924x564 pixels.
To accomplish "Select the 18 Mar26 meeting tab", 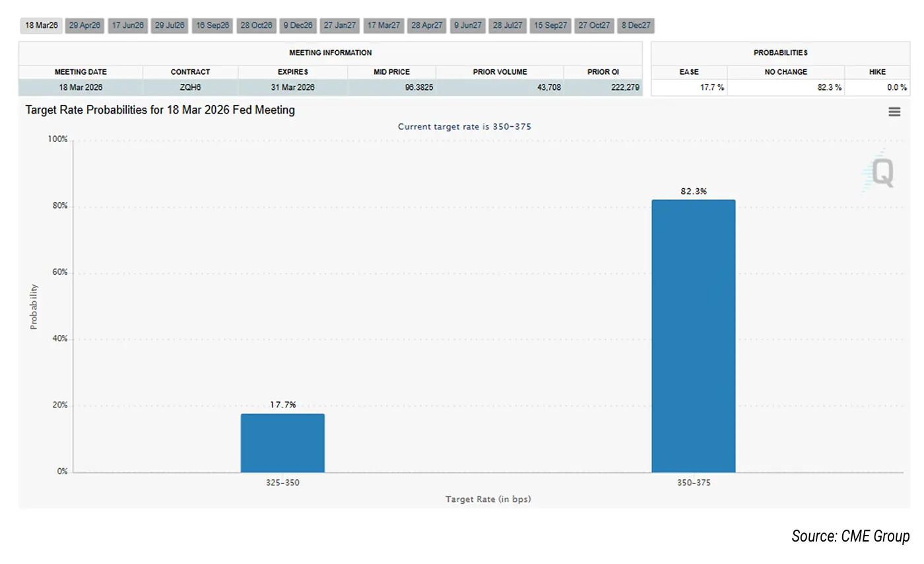I will click(42, 26).
